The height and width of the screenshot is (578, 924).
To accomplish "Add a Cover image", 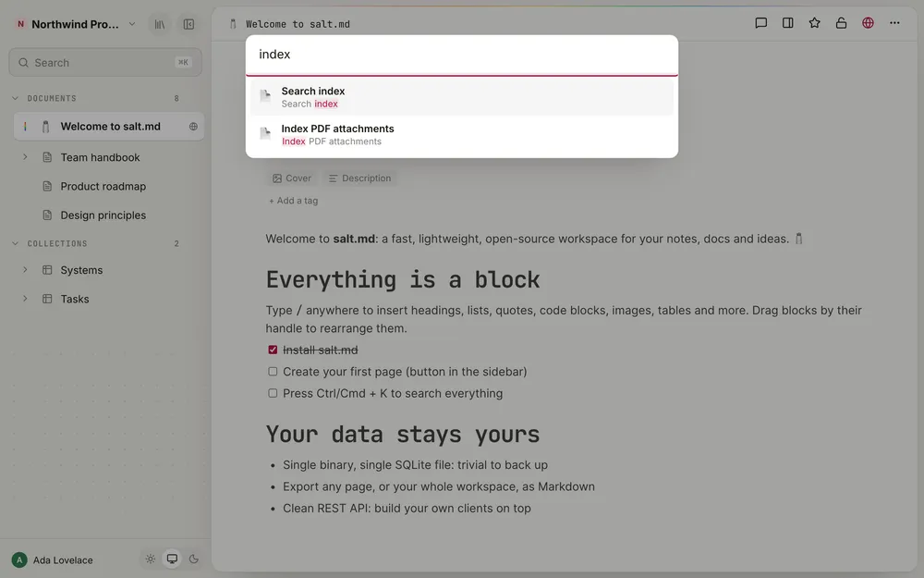I will [292, 178].
